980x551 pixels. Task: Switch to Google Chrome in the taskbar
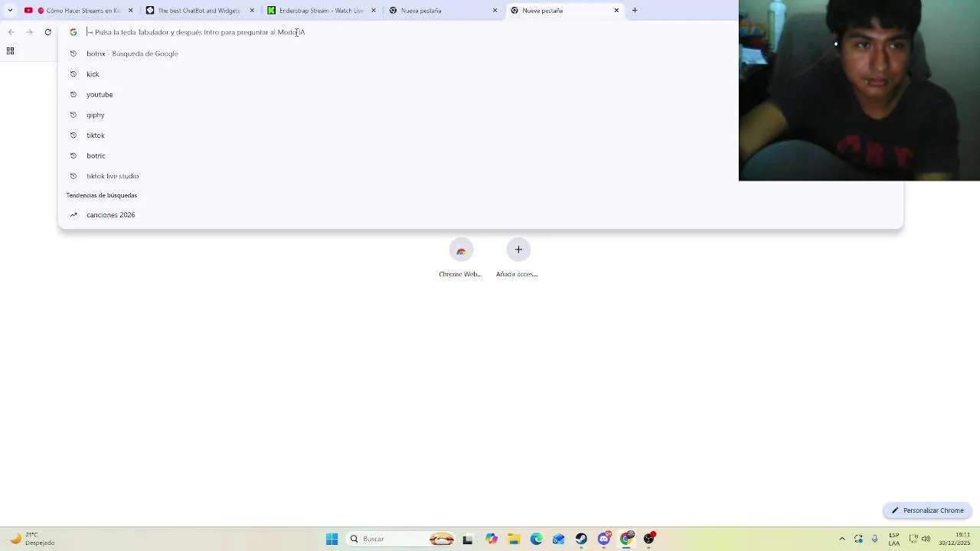tap(627, 539)
